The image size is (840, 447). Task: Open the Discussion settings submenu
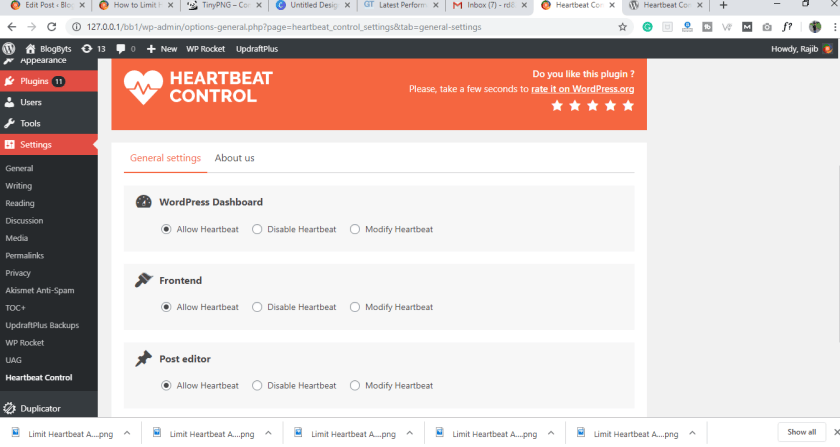[24, 221]
